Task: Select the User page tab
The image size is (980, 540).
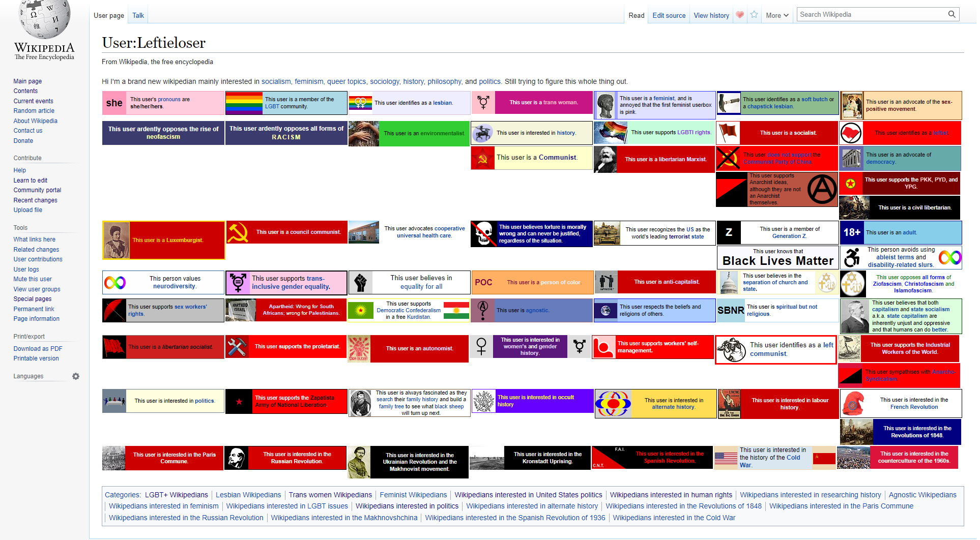Action: coord(109,15)
